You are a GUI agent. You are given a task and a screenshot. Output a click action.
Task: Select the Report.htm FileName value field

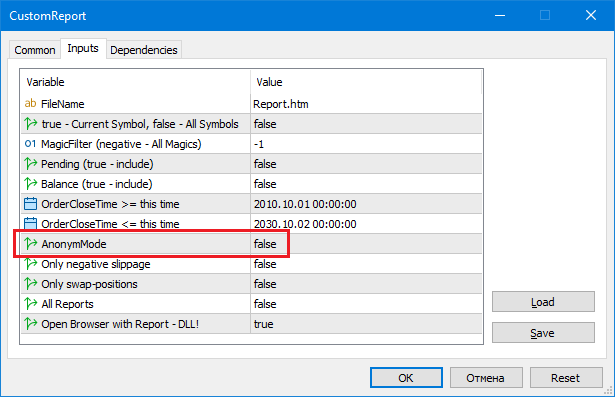[x=366, y=104]
